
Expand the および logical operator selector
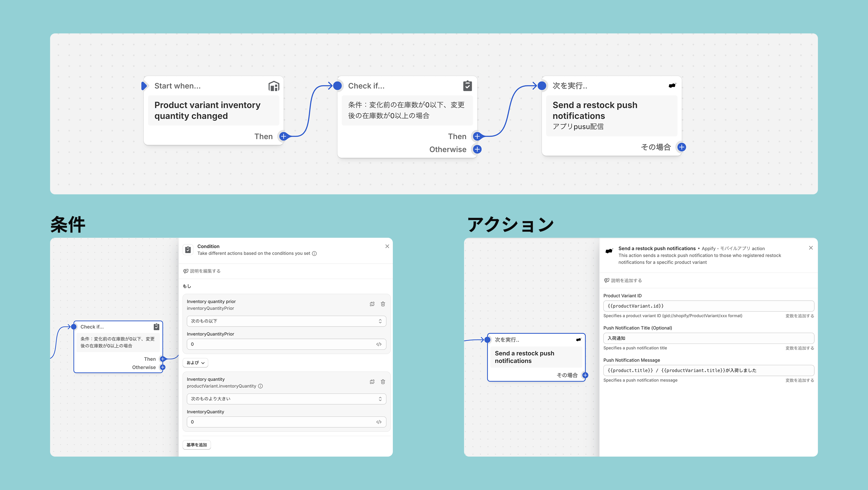click(x=195, y=363)
